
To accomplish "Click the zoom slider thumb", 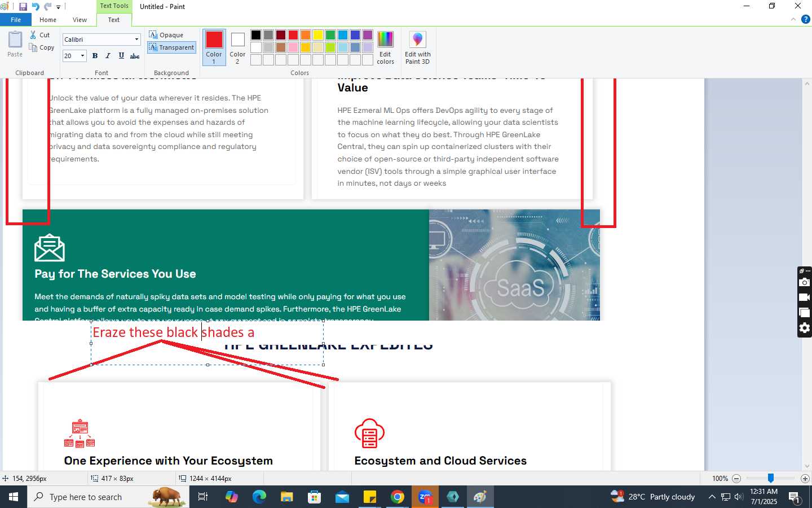I will 771,478.
